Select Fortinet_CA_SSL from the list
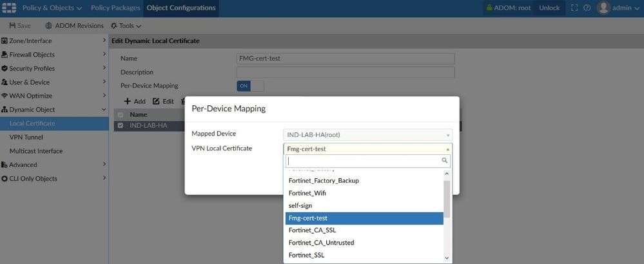This screenshot has height=264, width=644. click(312, 230)
